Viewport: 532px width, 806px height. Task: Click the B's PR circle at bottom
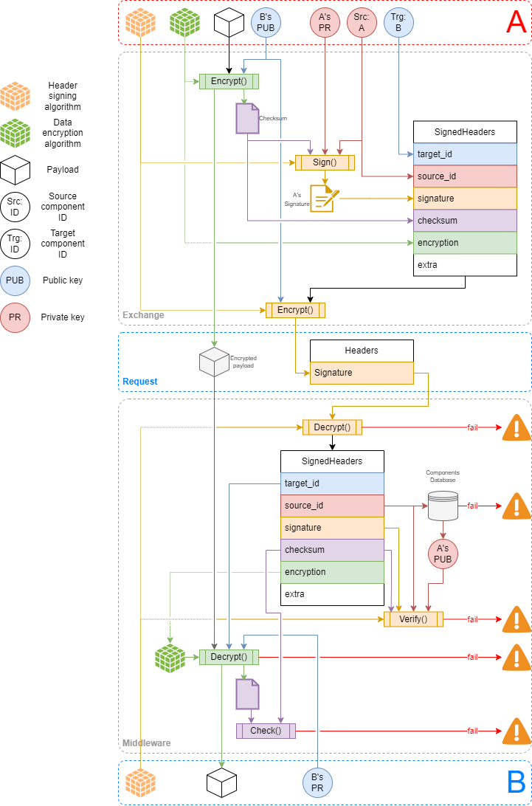pos(317,783)
